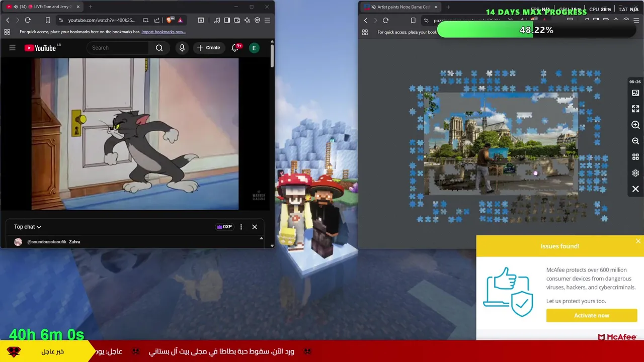Screen dimensions: 644x362
Task: Go forward in the YouTube browser window
Action: click(x=18, y=20)
